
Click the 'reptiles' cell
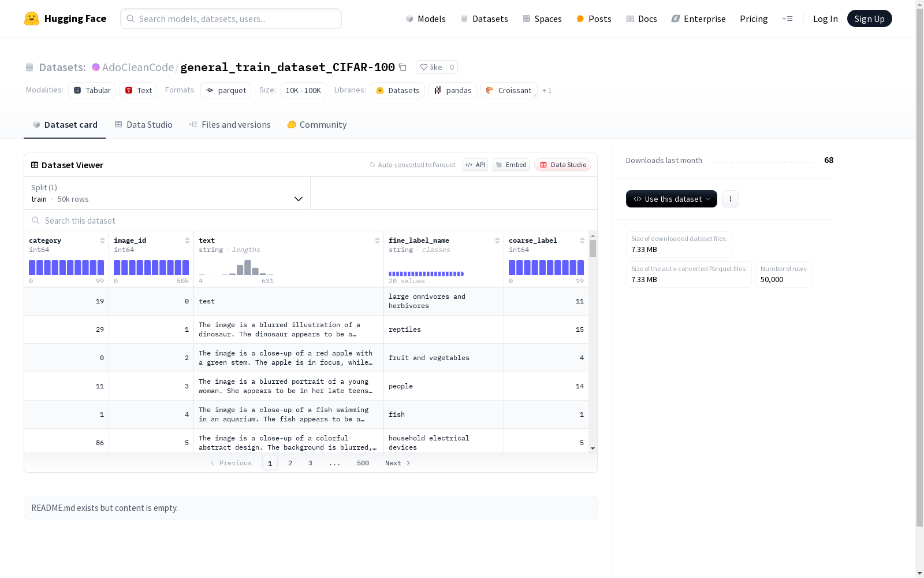coord(444,329)
